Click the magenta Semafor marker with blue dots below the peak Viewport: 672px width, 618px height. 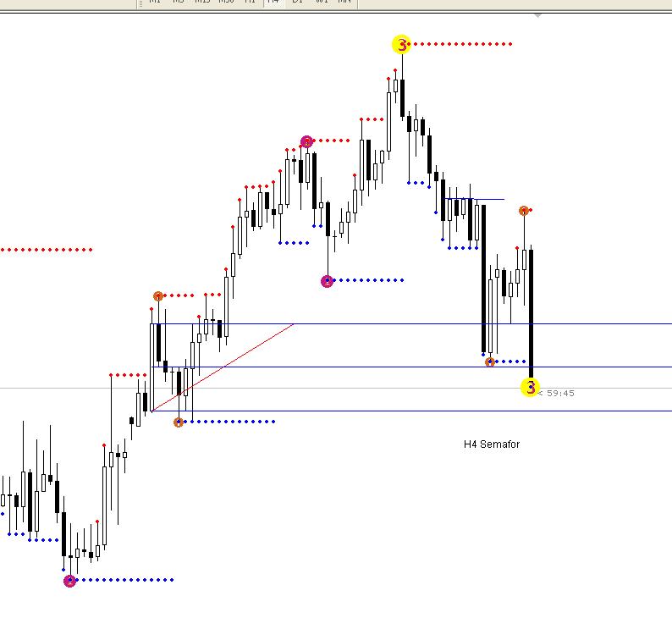(327, 281)
